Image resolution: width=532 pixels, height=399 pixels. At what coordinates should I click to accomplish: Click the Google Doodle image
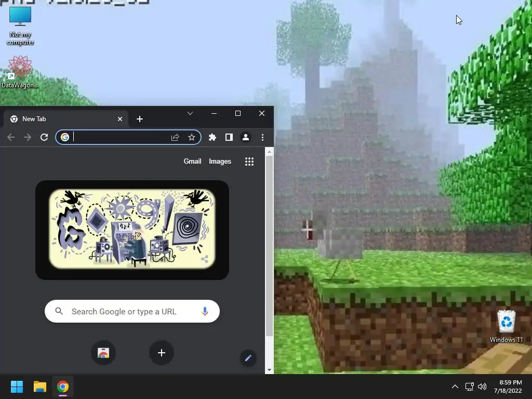pyautogui.click(x=132, y=229)
